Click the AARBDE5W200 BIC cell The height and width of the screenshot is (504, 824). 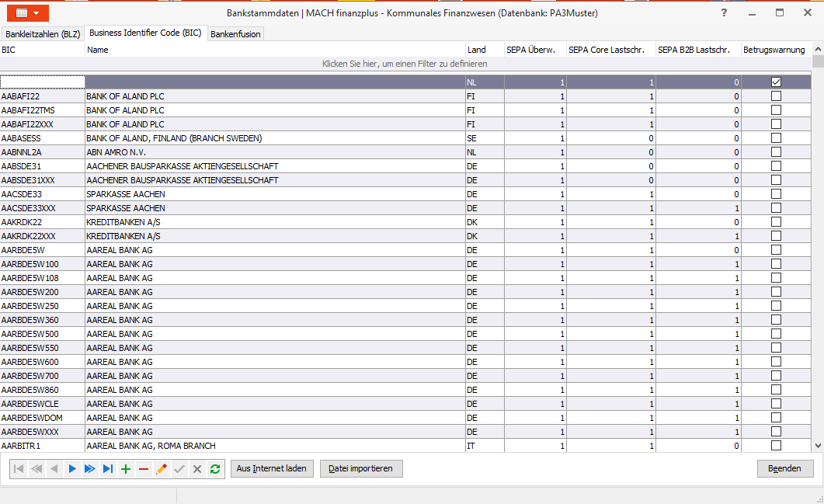coord(43,292)
